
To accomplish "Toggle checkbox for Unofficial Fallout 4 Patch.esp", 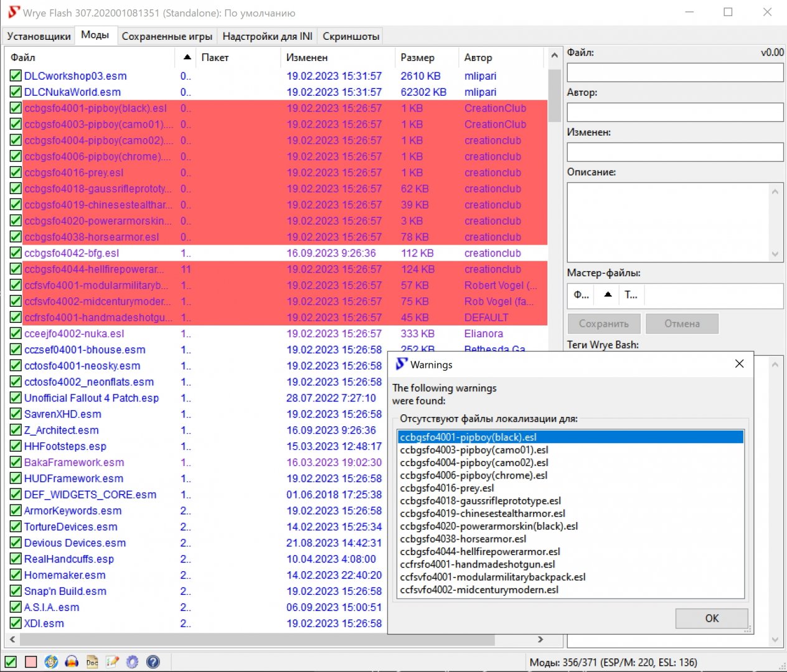I will pos(16,398).
